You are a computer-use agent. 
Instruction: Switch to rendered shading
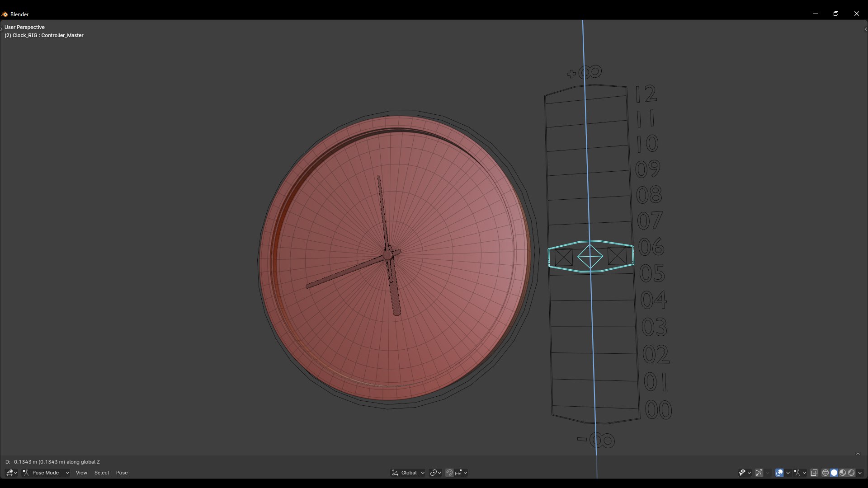click(x=851, y=473)
